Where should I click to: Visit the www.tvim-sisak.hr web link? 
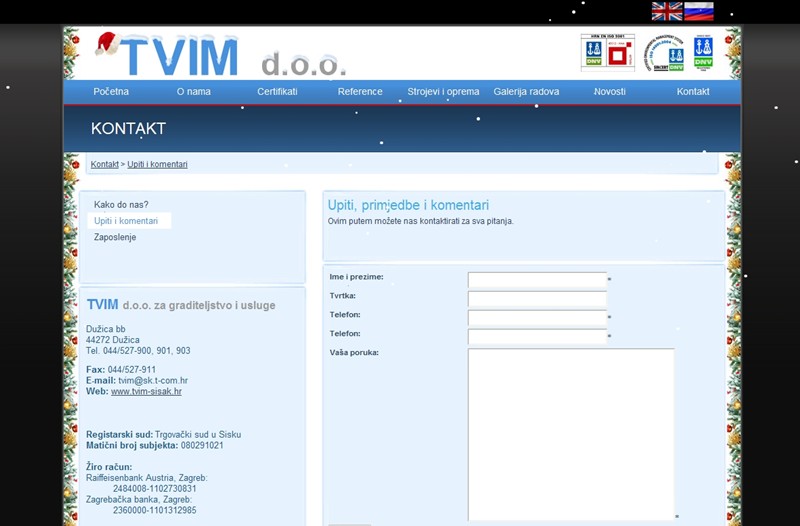click(146, 391)
